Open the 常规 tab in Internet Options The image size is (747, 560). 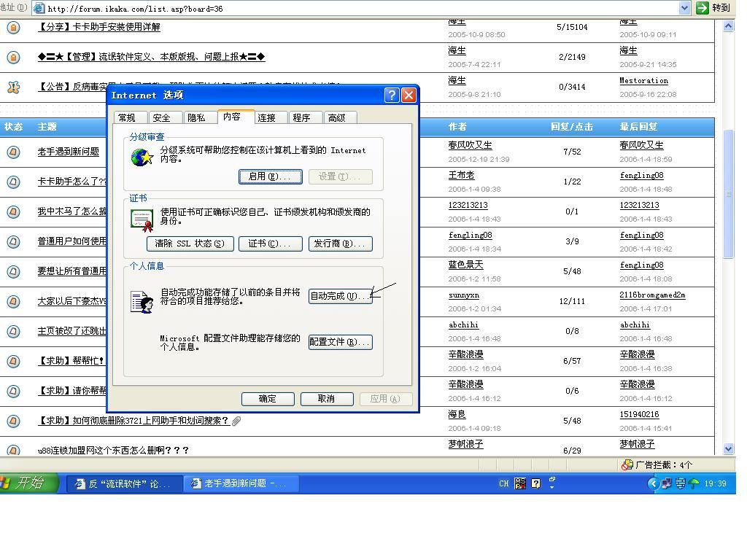coord(131,117)
